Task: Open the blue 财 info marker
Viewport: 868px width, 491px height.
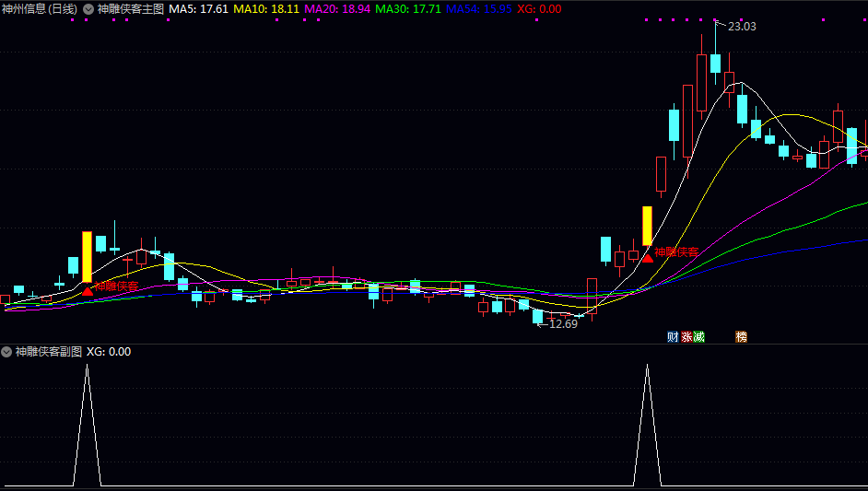Action: pos(673,336)
